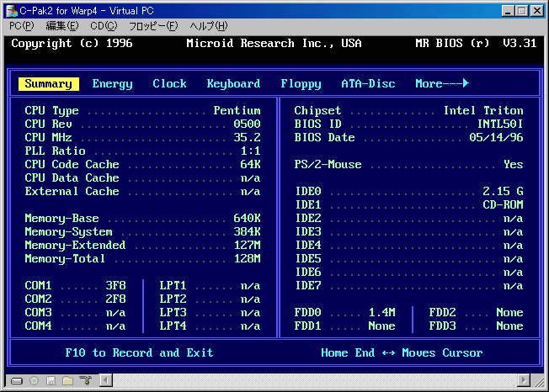Click the left scroll arrow in the status bar
Image resolution: width=549 pixels, height=392 pixels.
click(x=106, y=380)
